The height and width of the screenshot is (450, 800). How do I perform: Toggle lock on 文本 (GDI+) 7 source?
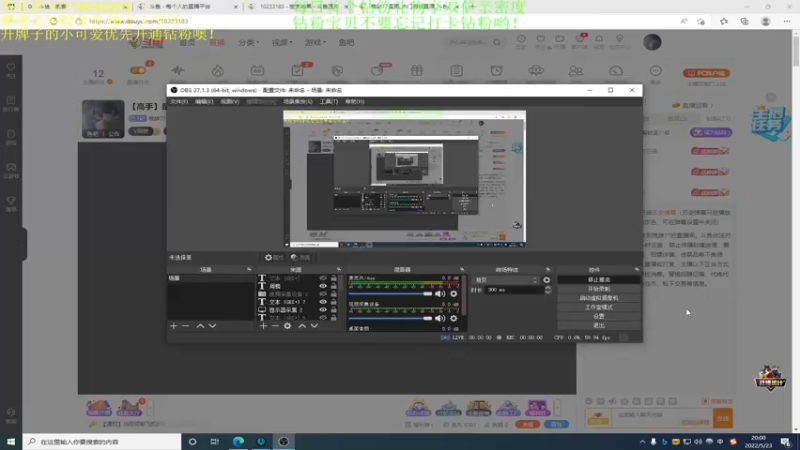click(x=334, y=302)
